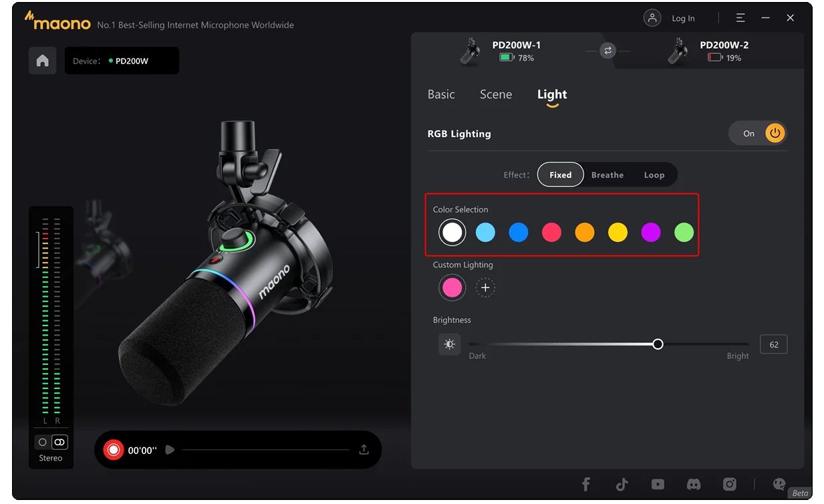
Task: Click the YouTube social icon
Action: 658,484
